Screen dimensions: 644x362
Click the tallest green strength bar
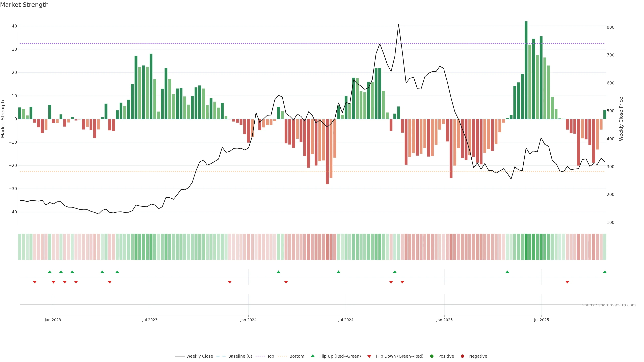(x=526, y=70)
